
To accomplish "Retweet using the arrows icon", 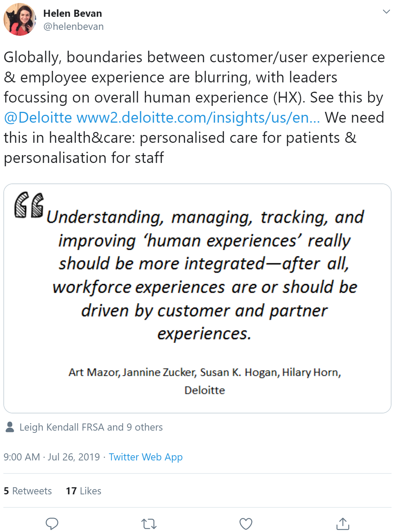I will (149, 524).
